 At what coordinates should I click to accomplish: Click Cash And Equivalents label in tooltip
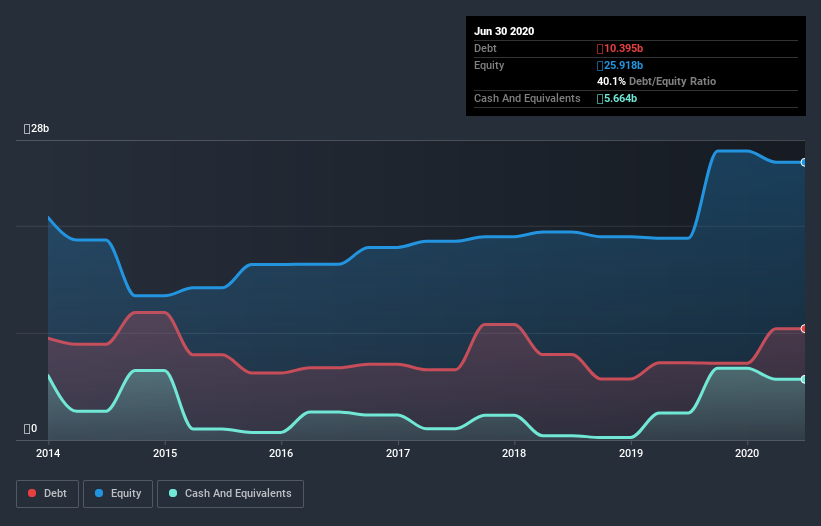click(527, 98)
